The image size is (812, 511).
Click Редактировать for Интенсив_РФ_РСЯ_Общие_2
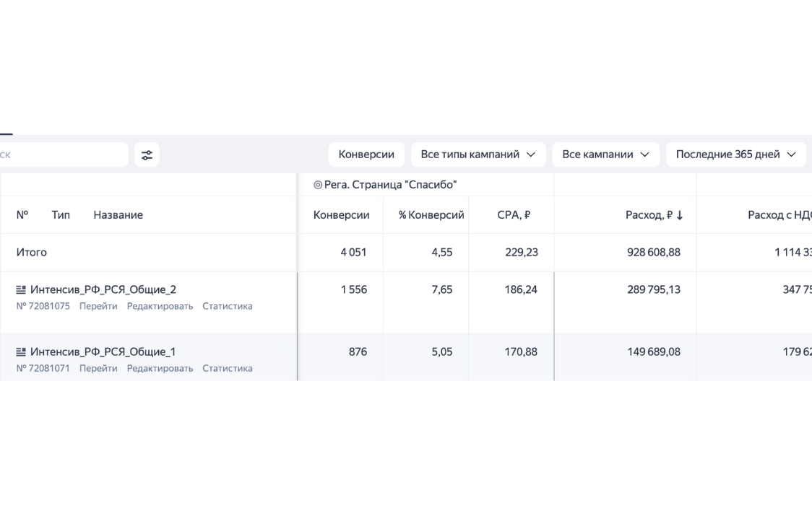point(160,306)
